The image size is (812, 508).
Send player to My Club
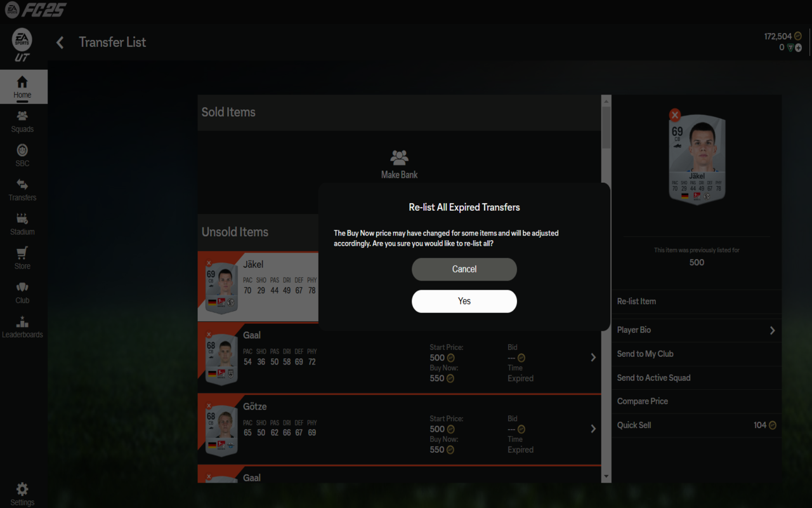coord(697,354)
